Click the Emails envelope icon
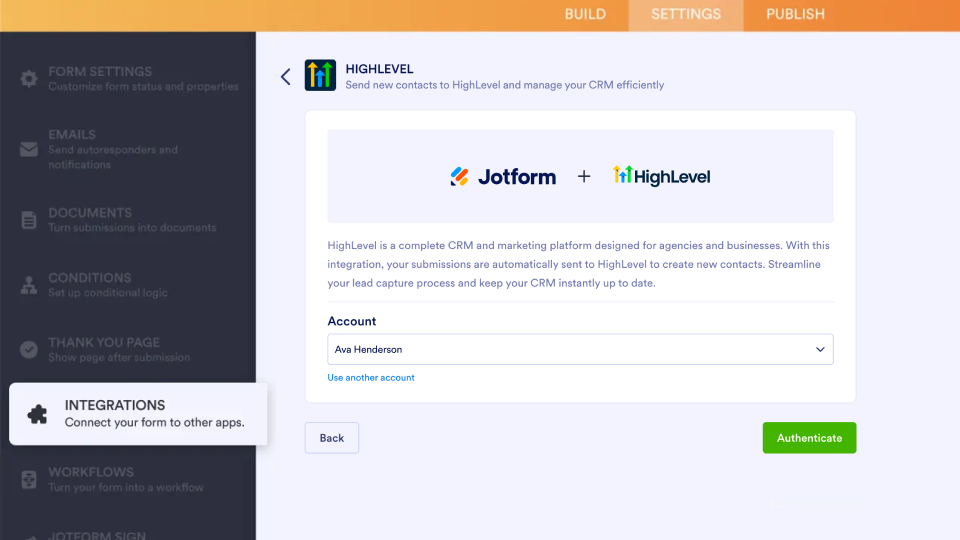 (x=29, y=149)
